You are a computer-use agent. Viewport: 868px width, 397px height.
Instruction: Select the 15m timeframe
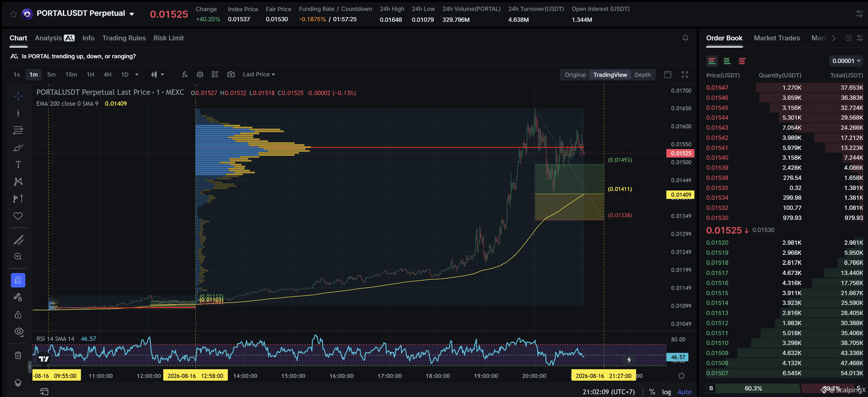click(x=71, y=74)
